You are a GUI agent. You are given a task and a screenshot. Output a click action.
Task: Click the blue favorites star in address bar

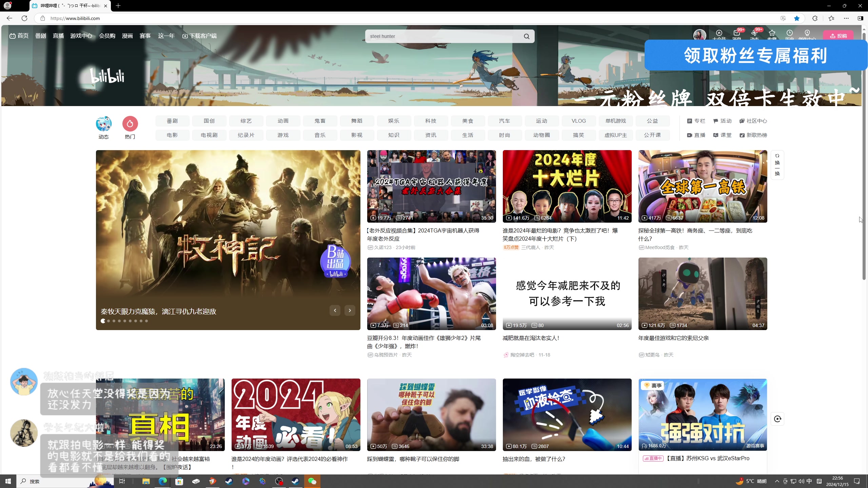click(797, 18)
